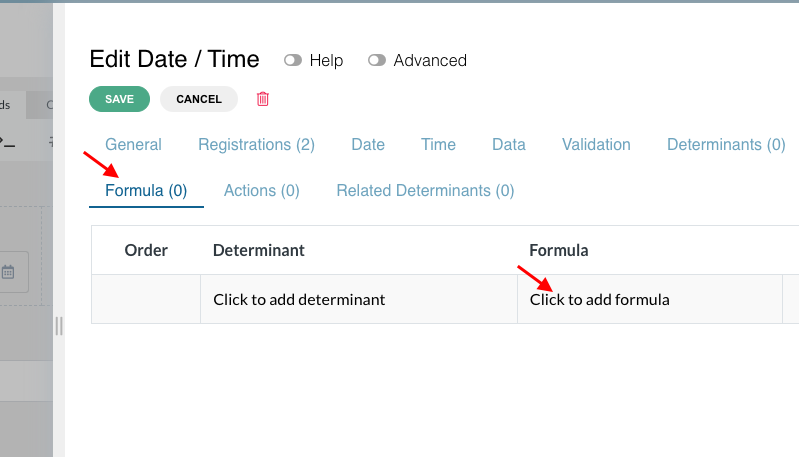Open the Validation tab
Image resolution: width=799 pixels, height=457 pixels.
tap(596, 145)
